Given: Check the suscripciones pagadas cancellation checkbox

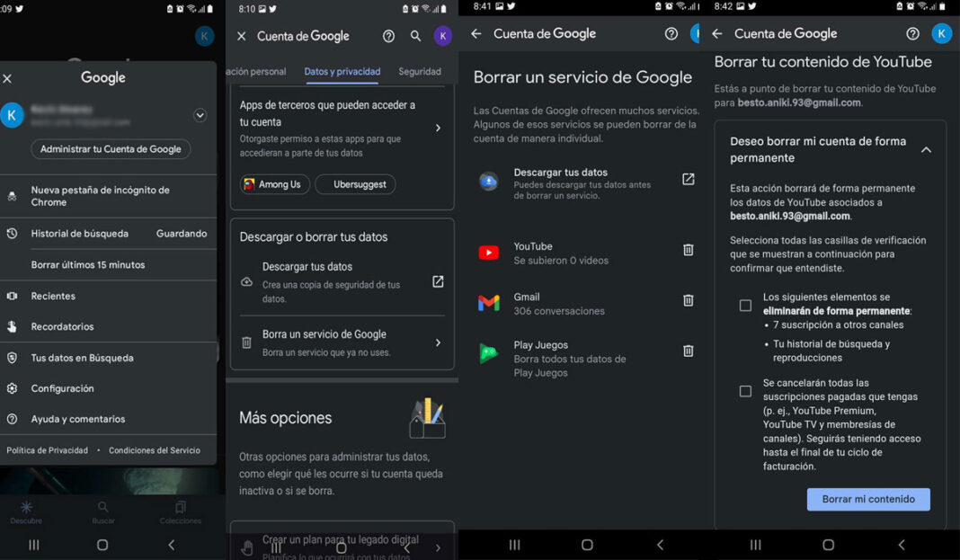Looking at the screenshot, I should [x=745, y=390].
